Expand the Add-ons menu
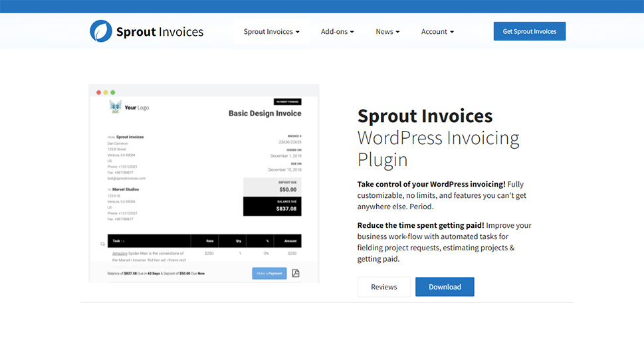Viewport: 644px width, 344px height. (x=337, y=32)
